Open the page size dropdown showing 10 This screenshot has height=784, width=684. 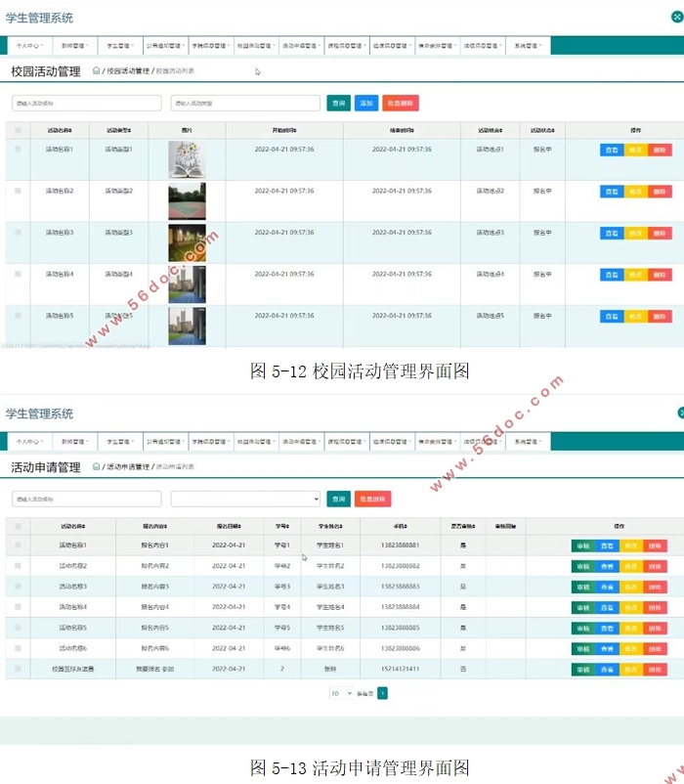(341, 693)
